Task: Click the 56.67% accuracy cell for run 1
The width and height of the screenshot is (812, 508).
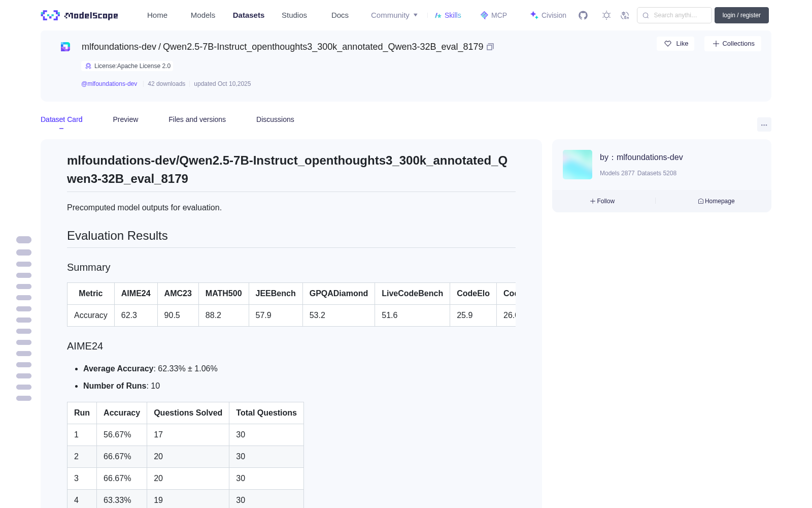Action: coord(122,435)
